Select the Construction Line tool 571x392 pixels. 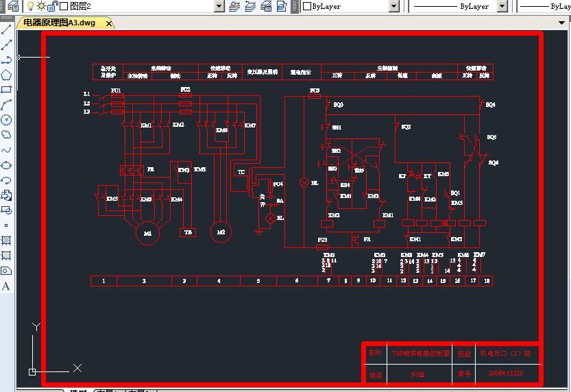tap(7, 45)
